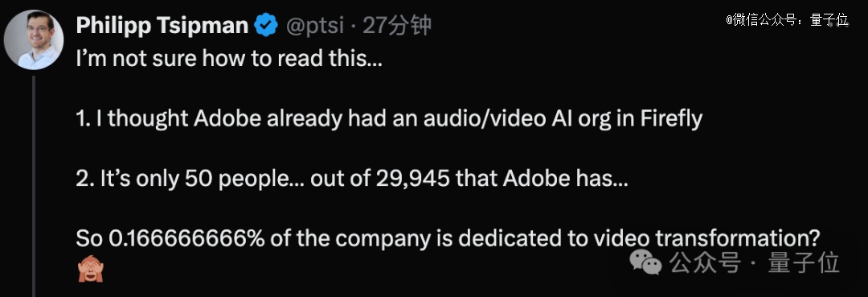Select the line mentioning Firefly
Screen dimensions: 868x297
[x=389, y=119]
